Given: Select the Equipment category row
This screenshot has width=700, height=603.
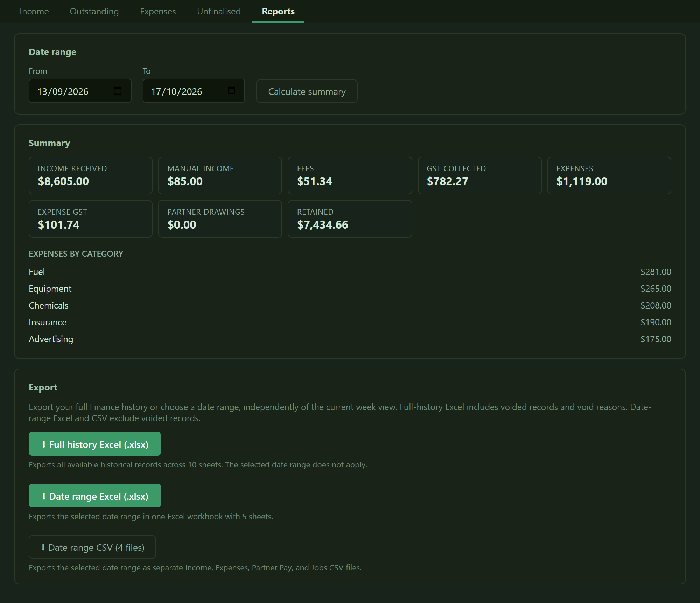Looking at the screenshot, I should tap(350, 289).
